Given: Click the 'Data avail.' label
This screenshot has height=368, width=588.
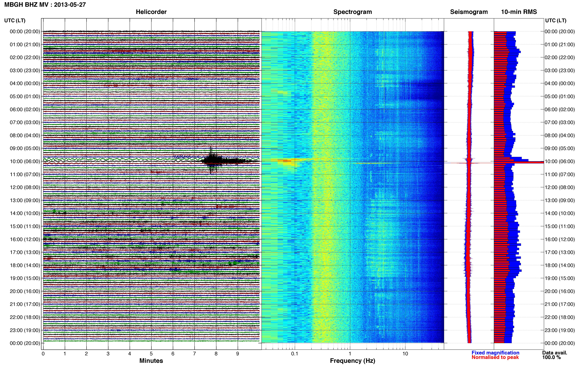Looking at the screenshot, I should coord(555,353).
